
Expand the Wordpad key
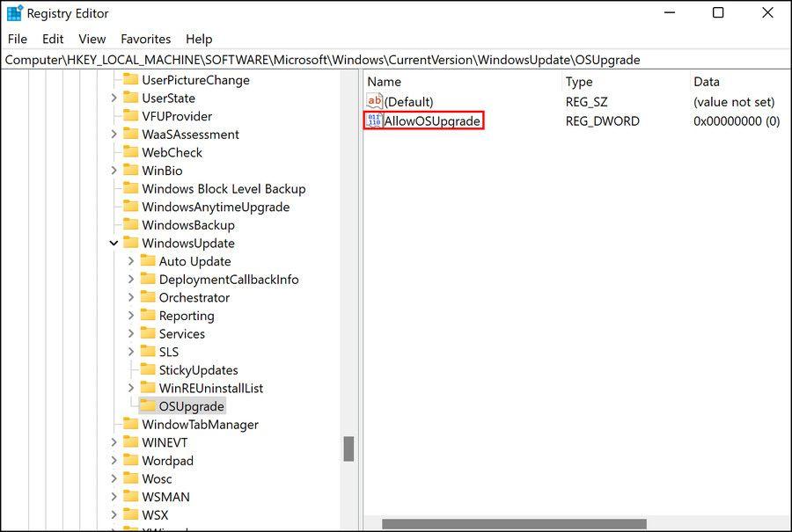(114, 460)
